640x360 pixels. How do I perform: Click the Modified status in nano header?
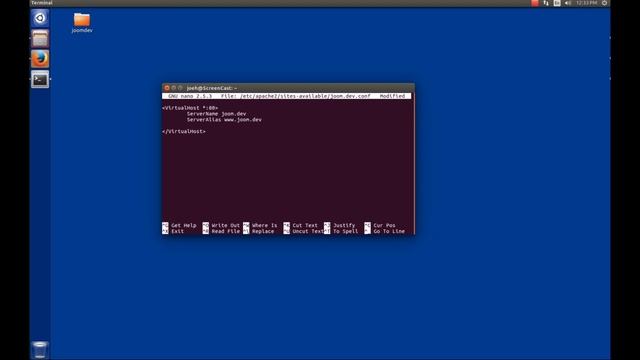[x=392, y=96]
